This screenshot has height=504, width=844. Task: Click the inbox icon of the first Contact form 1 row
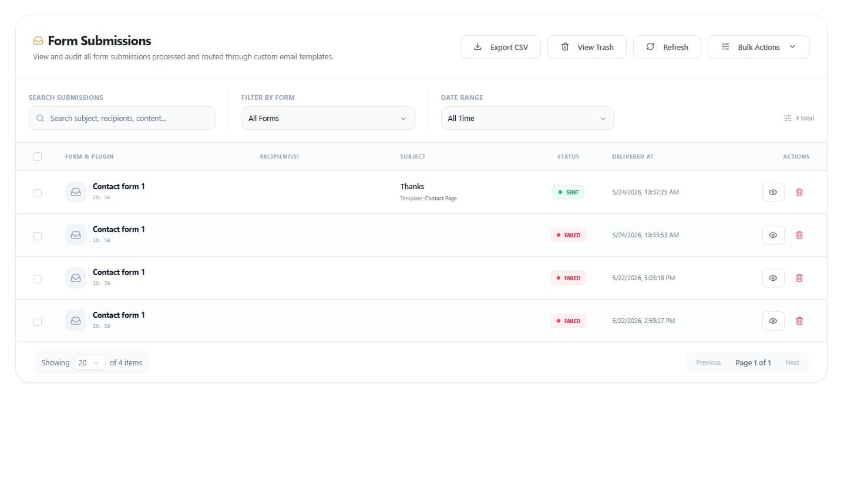[76, 192]
